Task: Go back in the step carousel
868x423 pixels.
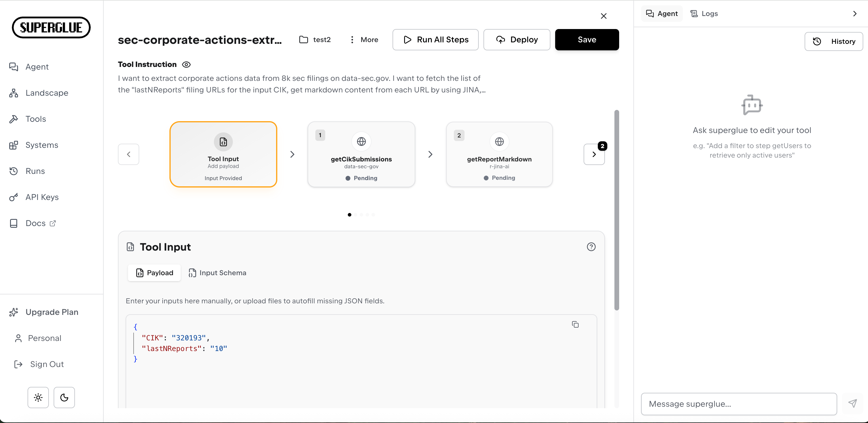Action: click(x=129, y=154)
